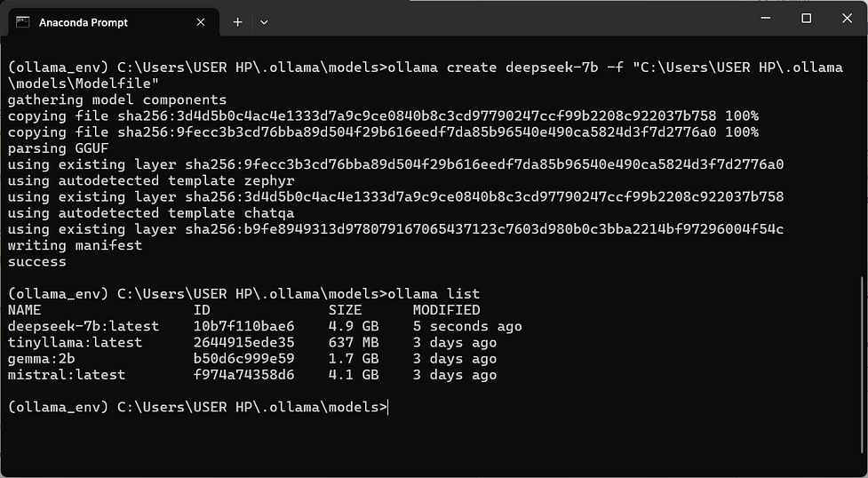Open a new tab with the plus icon
The width and height of the screenshot is (868, 478).
coord(237,22)
